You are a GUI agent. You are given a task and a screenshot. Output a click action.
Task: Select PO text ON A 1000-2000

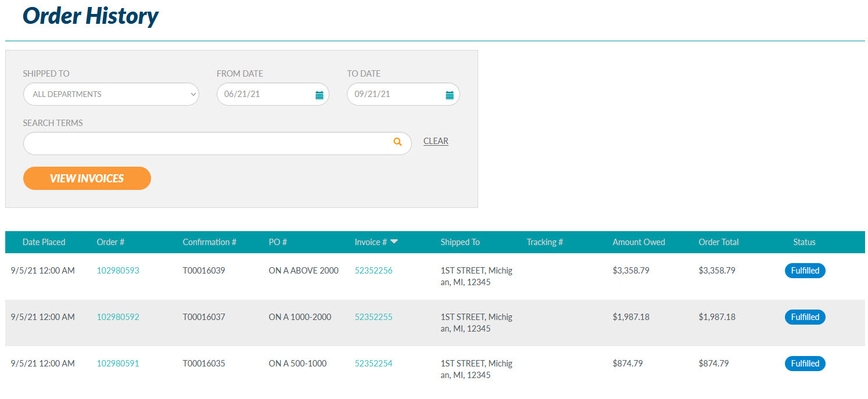[300, 317]
